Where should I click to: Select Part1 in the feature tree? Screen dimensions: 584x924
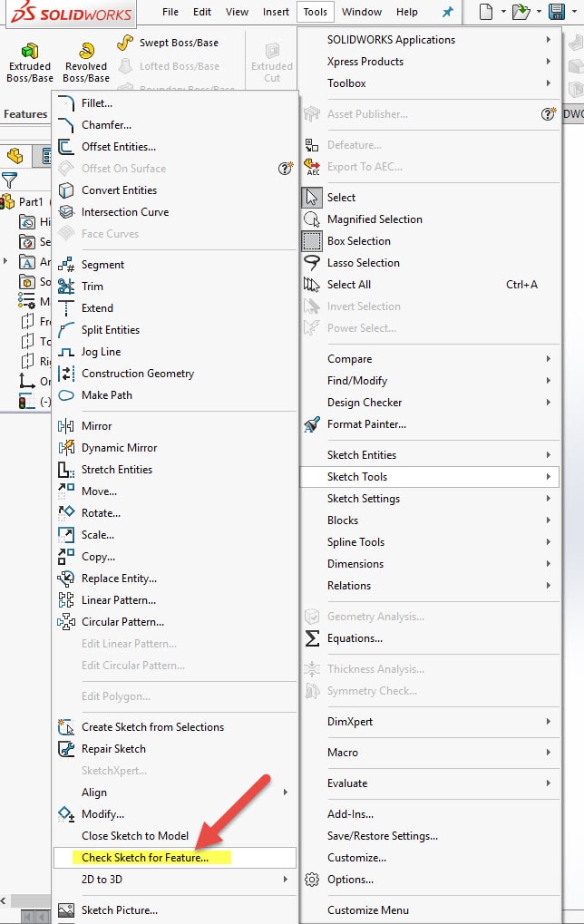pyautogui.click(x=31, y=202)
